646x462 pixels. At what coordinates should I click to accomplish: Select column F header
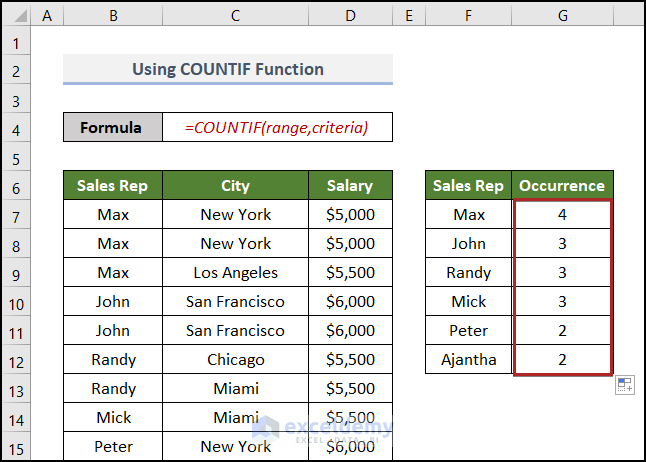(x=468, y=16)
